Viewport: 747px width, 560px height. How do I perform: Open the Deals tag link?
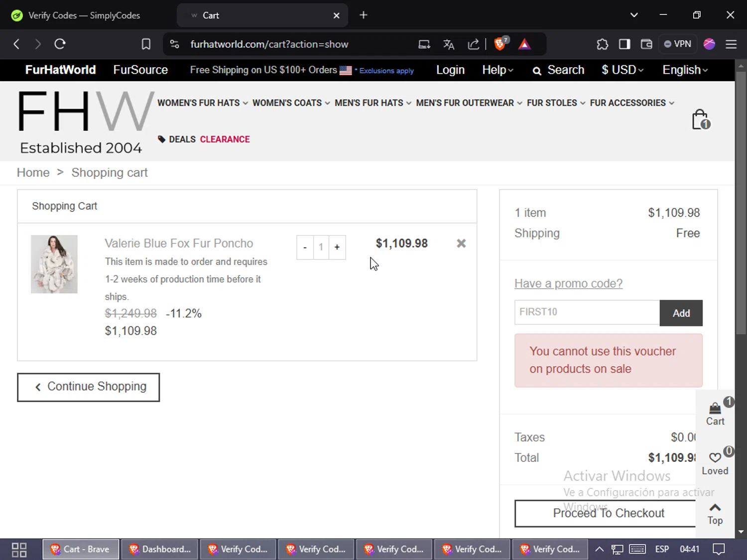pos(177,139)
